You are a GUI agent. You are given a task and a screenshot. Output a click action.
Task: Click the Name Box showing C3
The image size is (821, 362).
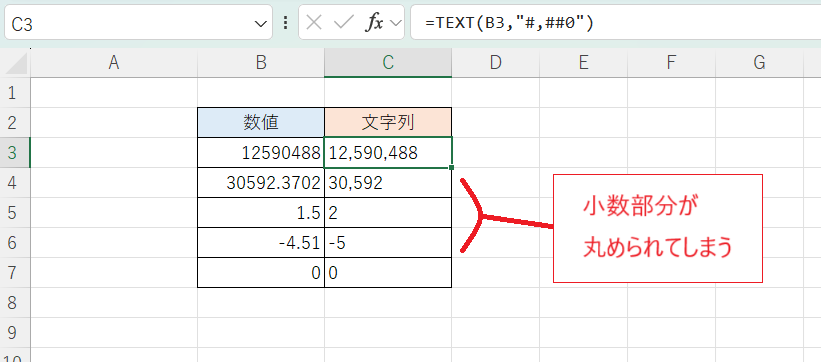(138, 23)
